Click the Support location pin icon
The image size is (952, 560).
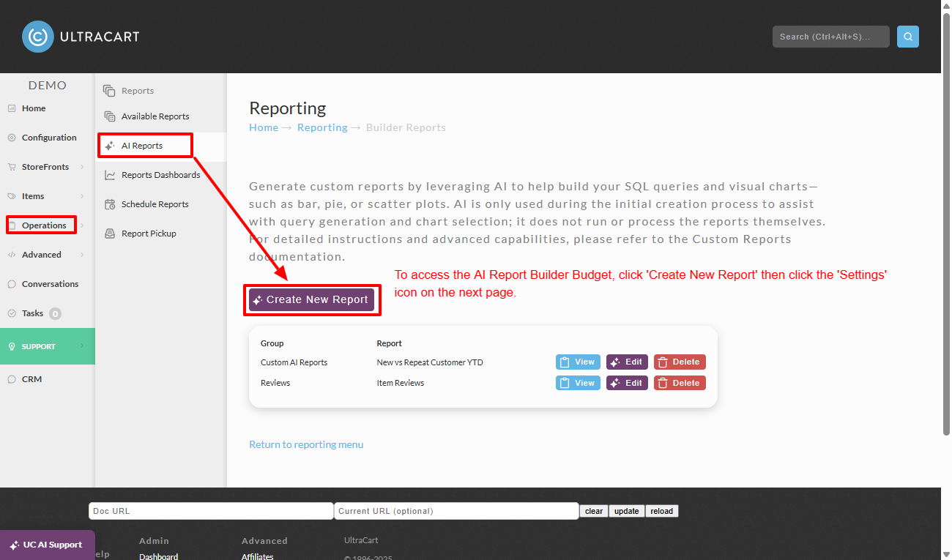point(12,347)
